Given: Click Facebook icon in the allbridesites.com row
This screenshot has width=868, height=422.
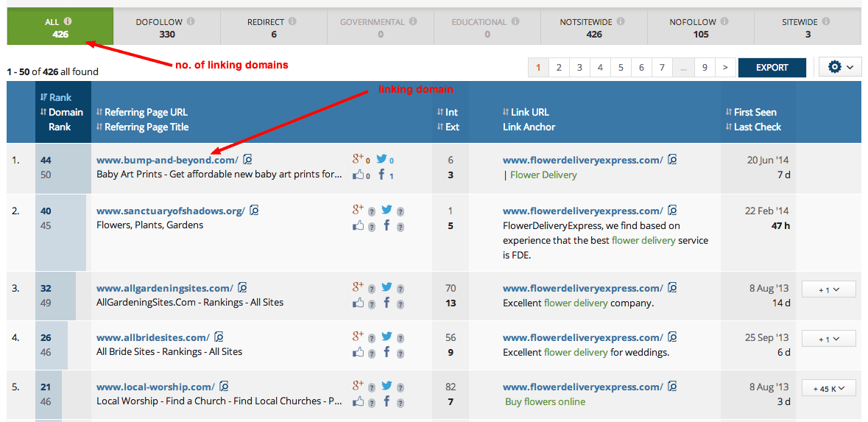Looking at the screenshot, I should [386, 352].
